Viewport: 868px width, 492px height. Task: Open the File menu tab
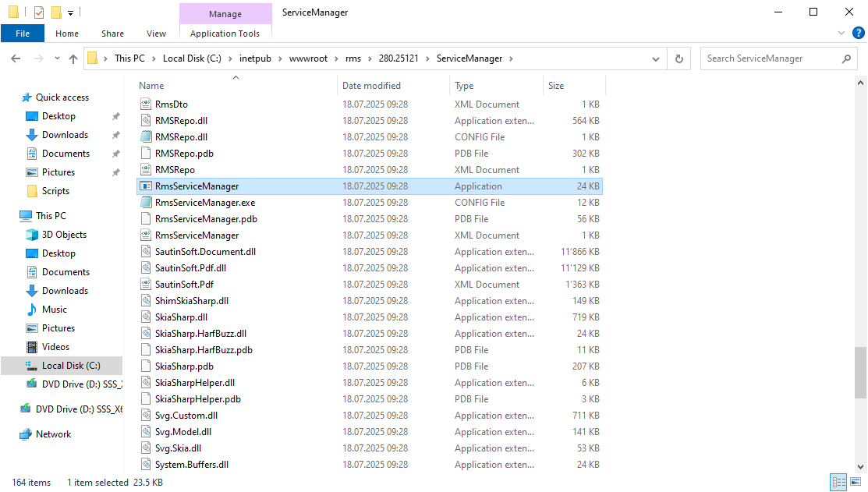(23, 34)
